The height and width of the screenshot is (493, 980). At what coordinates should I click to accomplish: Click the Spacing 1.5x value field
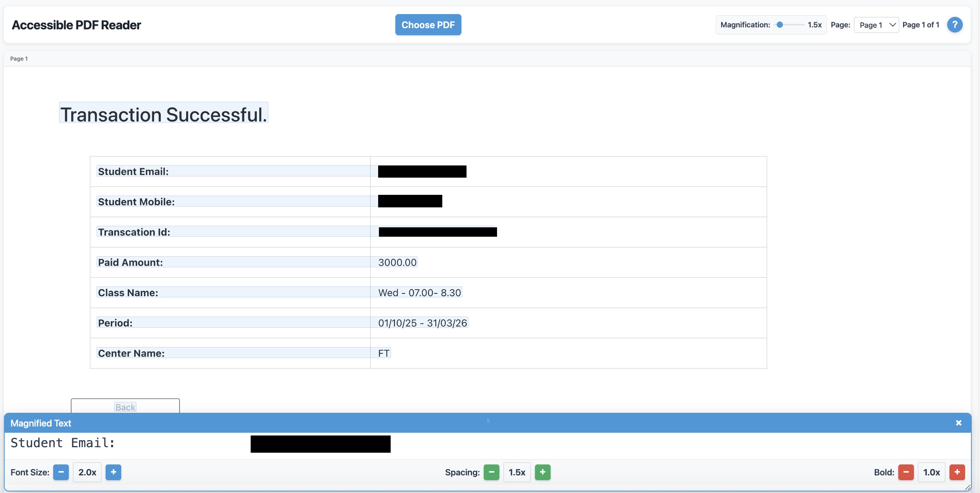tap(517, 472)
